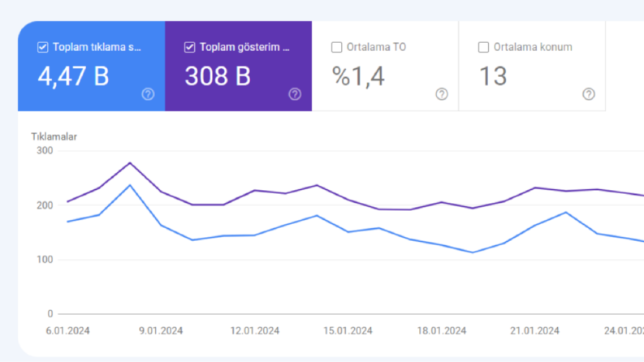
Task: Click the 21.01.2024 date label
Action: click(534, 331)
